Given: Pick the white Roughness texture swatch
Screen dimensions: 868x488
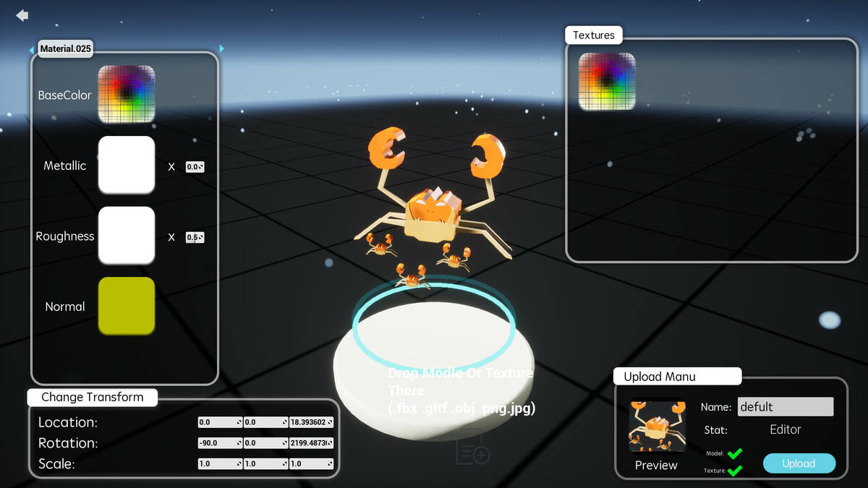Looking at the screenshot, I should click(x=127, y=235).
